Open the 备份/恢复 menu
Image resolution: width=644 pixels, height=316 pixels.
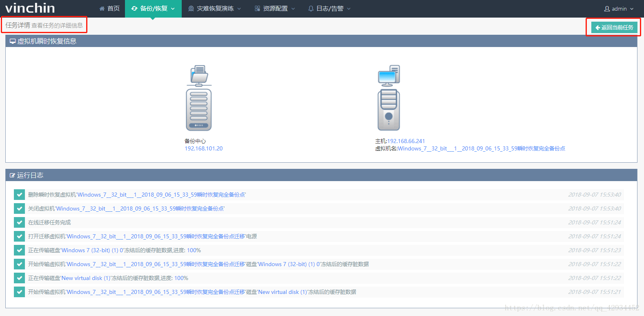153,9
